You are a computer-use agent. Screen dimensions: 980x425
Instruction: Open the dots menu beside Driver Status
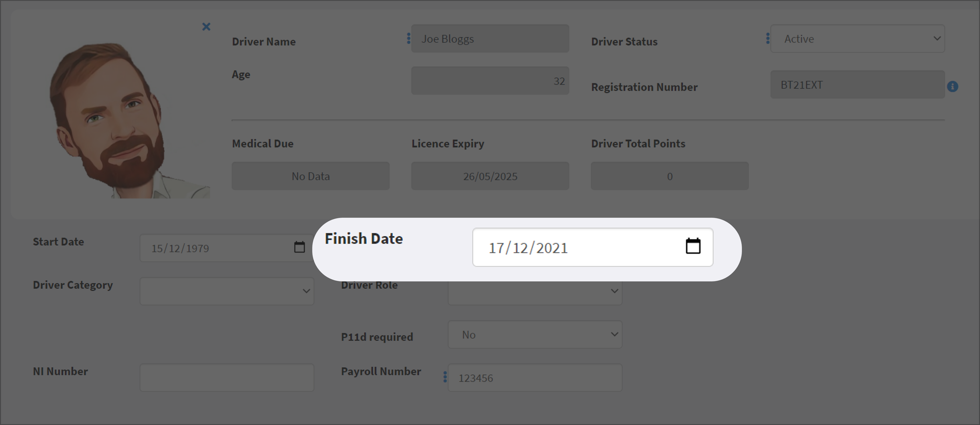point(768,38)
